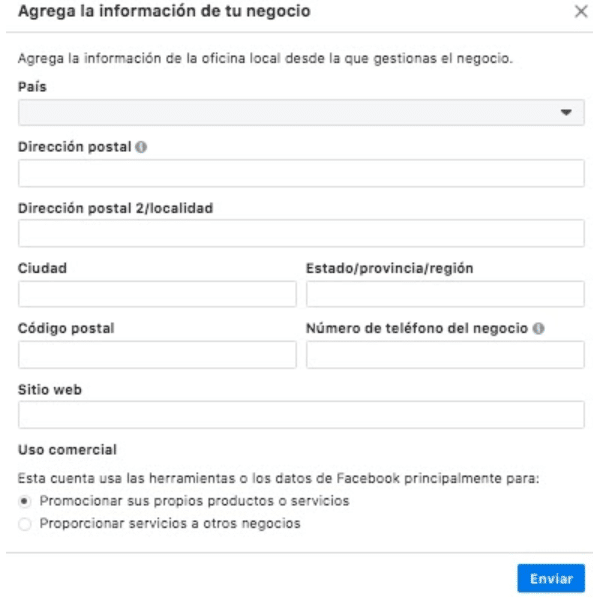Screen dimensions: 593x598
Task: Click the Dirección postal 2/localidad field
Action: point(301,233)
